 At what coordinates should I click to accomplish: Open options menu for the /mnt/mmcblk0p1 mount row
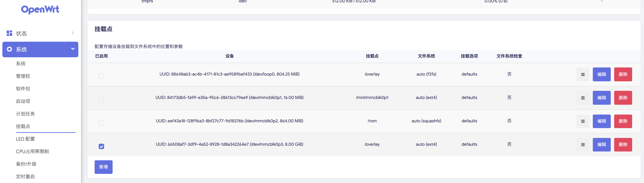point(583,98)
